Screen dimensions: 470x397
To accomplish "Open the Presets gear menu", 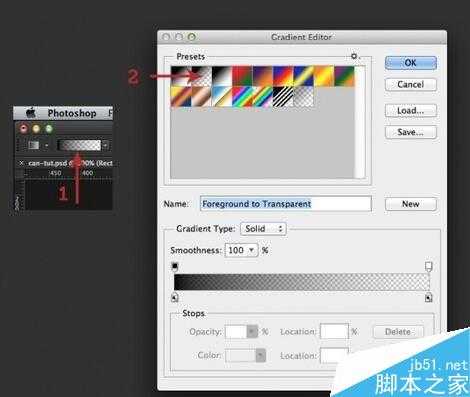I will click(354, 56).
